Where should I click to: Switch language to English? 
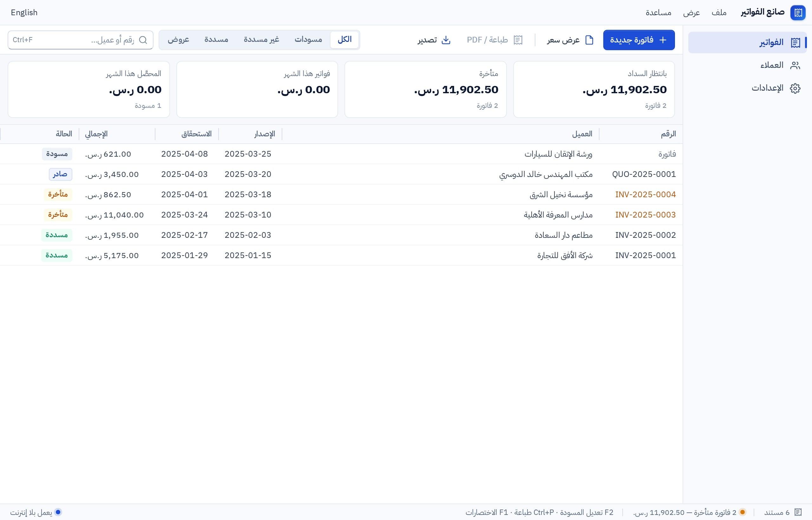24,12
